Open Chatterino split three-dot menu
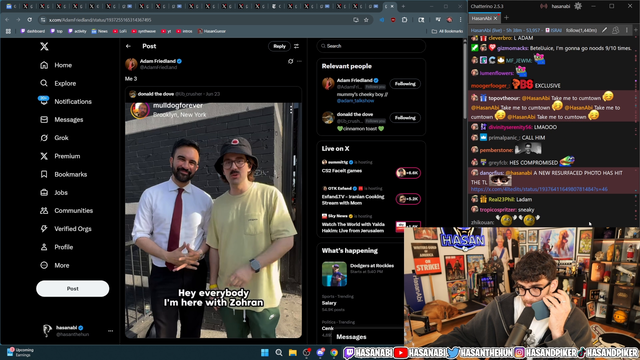This screenshot has width=640, height=360. [x=627, y=30]
